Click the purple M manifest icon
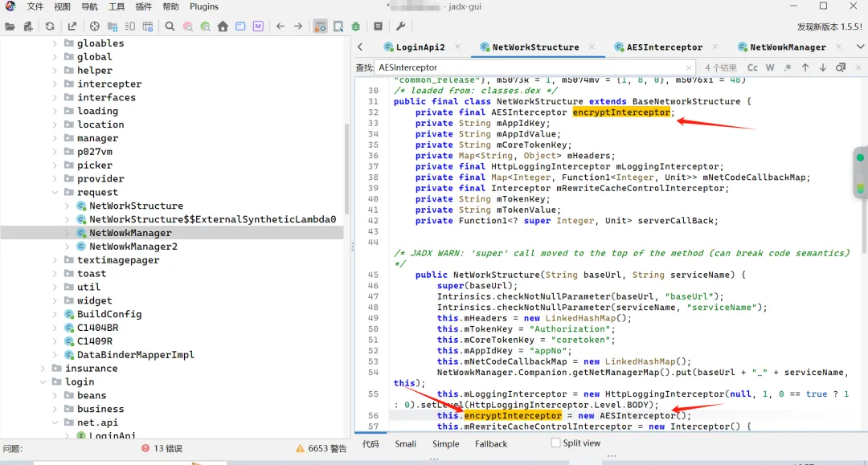This screenshot has height=465, width=868. click(258, 27)
